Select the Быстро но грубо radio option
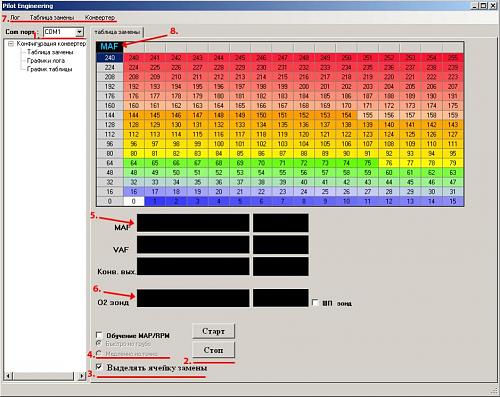500x397 pixels. click(99, 343)
